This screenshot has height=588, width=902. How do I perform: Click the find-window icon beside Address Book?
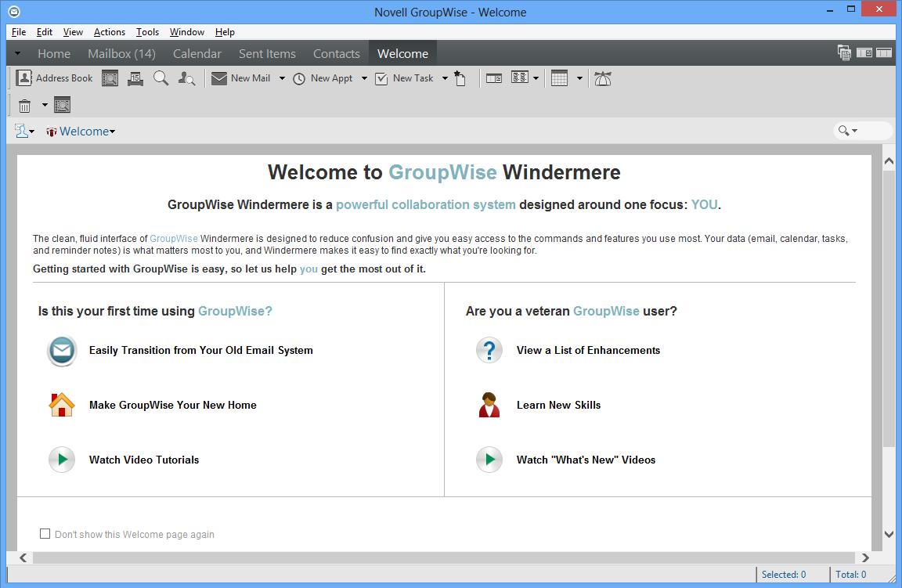[x=110, y=78]
